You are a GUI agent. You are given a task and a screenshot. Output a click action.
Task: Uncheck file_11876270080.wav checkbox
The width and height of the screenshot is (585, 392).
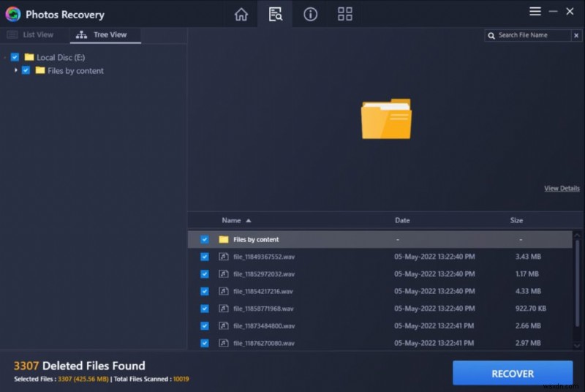coord(205,343)
